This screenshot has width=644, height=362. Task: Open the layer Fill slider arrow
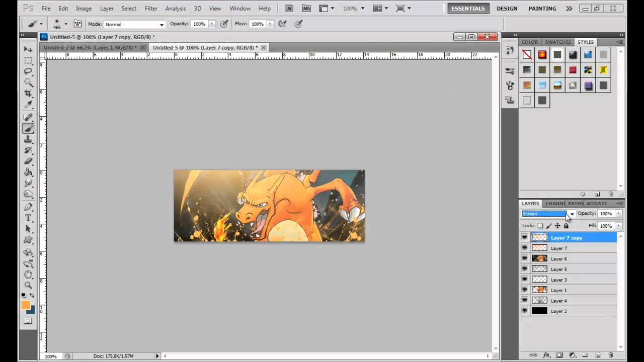(x=618, y=226)
